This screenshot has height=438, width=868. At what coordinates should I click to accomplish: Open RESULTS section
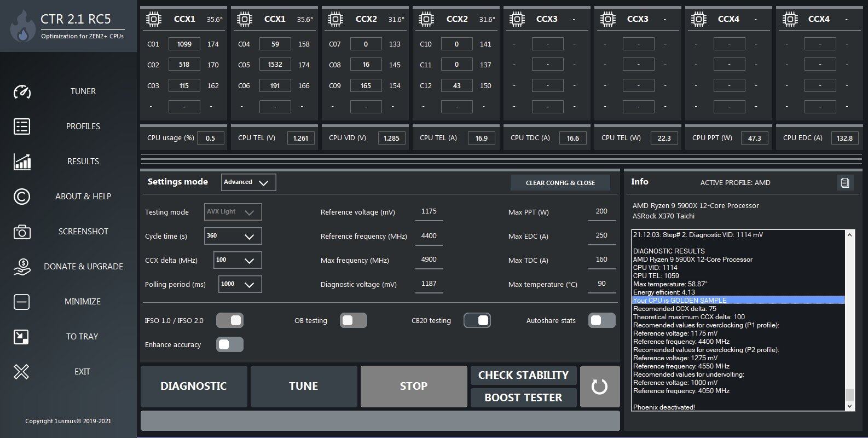[x=83, y=162]
